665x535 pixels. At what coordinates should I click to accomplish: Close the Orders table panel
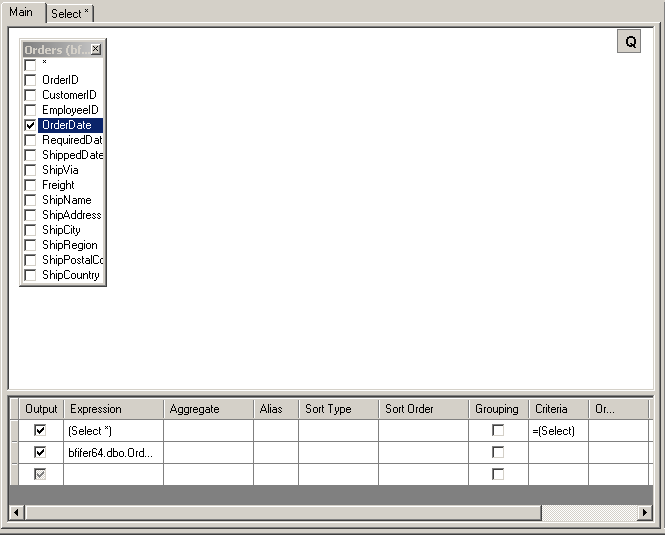tap(96, 49)
